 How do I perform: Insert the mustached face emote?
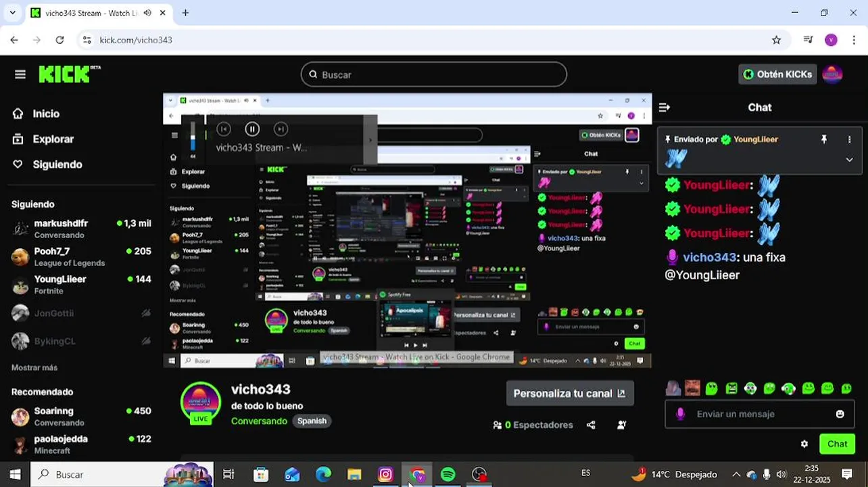(x=692, y=388)
